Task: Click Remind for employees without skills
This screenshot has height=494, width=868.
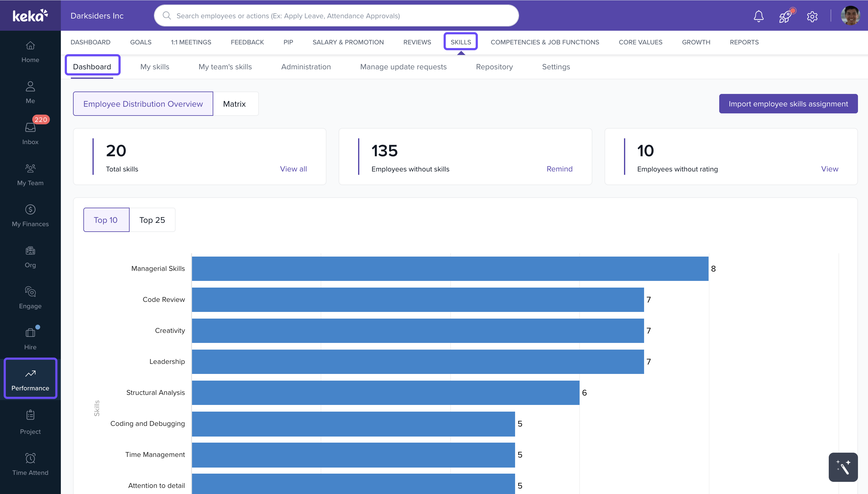Action: [559, 169]
